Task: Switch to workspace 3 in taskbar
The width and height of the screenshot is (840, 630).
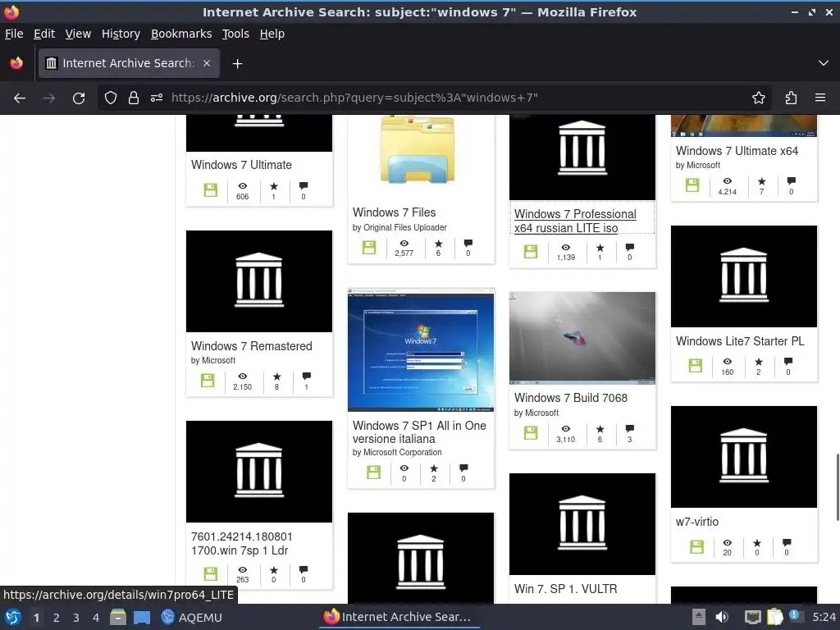Action: (76, 618)
